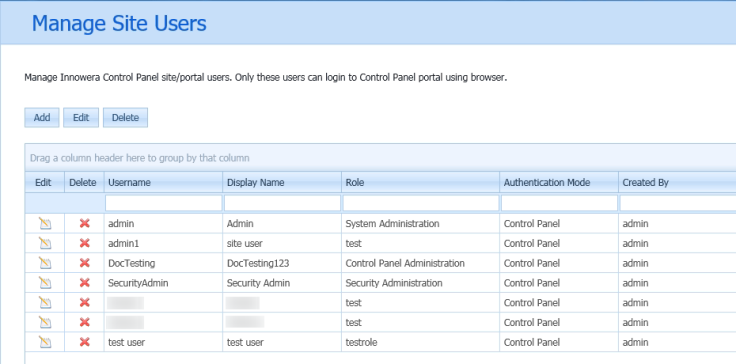Sort by the Display Name column header
736x364 pixels.
point(282,183)
